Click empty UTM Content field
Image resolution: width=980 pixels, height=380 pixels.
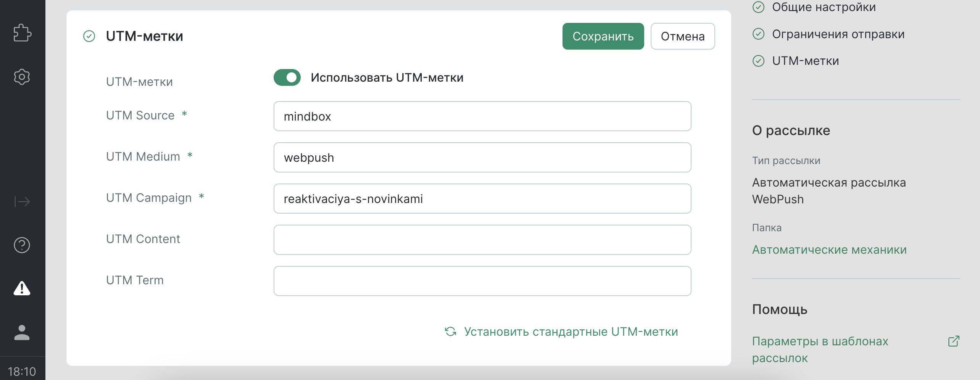click(x=482, y=240)
